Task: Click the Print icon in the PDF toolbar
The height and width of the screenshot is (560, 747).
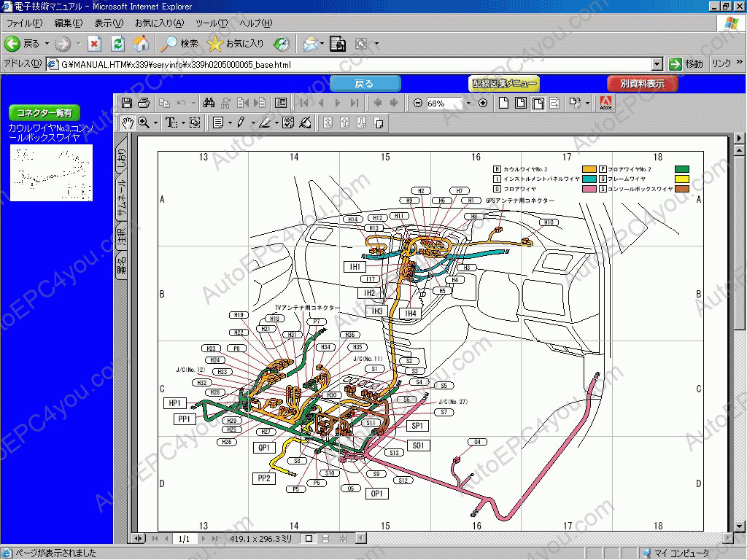Action: (x=144, y=101)
